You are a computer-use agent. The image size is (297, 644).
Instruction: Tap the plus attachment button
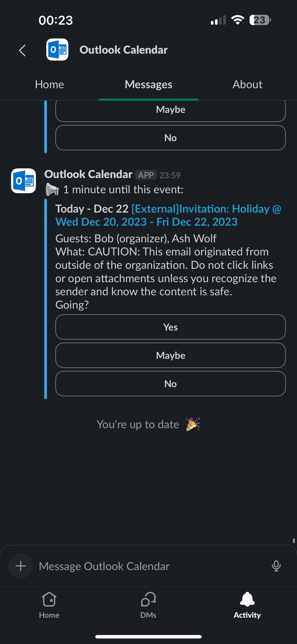tap(21, 566)
